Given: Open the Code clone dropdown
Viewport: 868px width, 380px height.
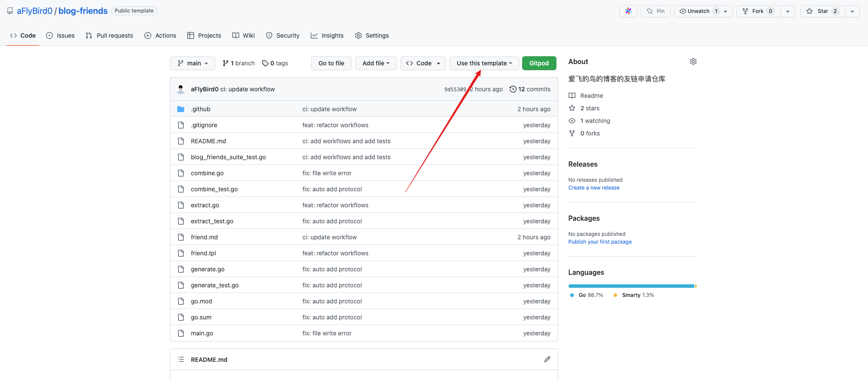Looking at the screenshot, I should (x=423, y=63).
